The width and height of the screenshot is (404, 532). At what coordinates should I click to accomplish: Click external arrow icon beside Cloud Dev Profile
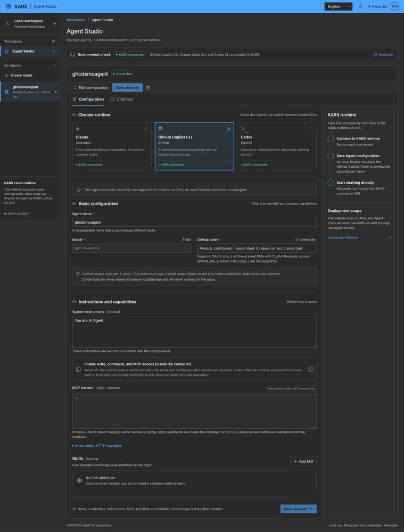(390, 238)
